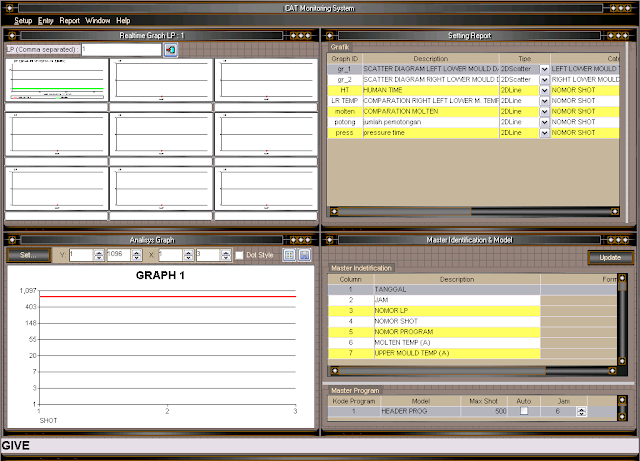Click the Y minimum value stepper
Viewport: 640px width, 461px height.
(99, 255)
